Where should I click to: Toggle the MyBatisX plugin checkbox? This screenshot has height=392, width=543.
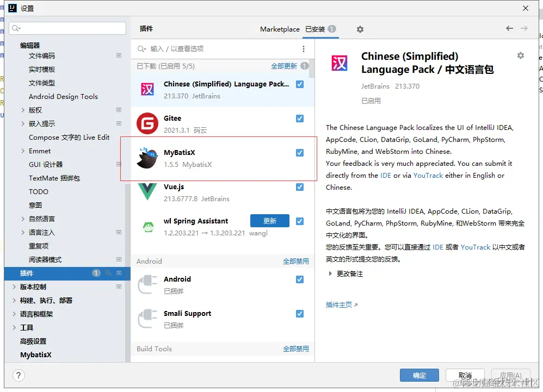point(300,153)
